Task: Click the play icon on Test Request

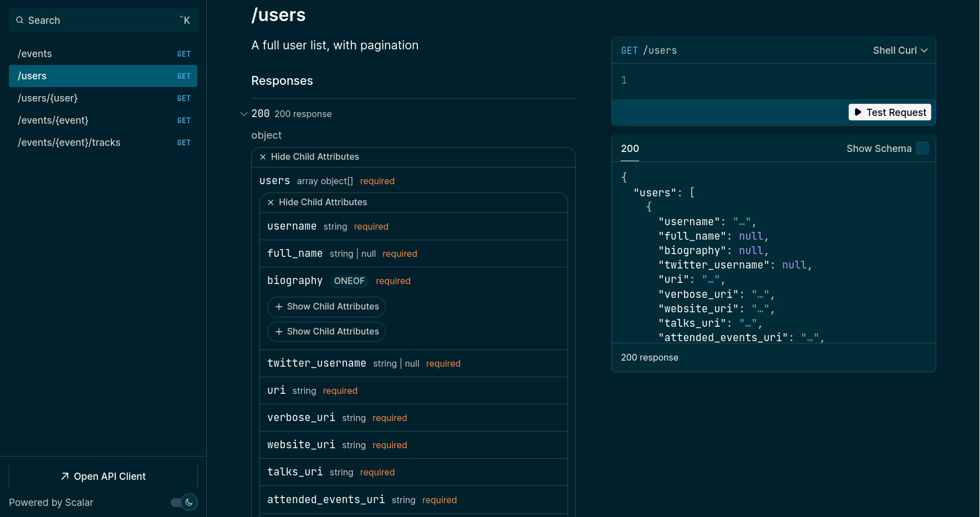Action: [858, 113]
